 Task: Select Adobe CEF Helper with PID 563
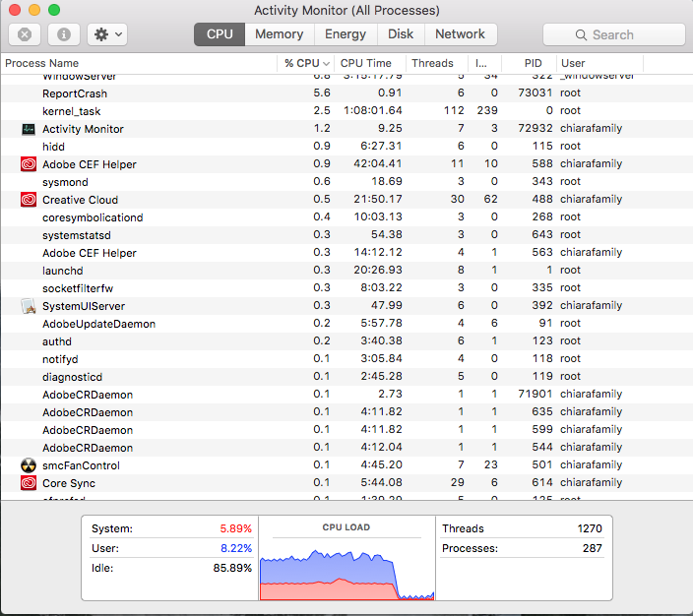[346, 253]
